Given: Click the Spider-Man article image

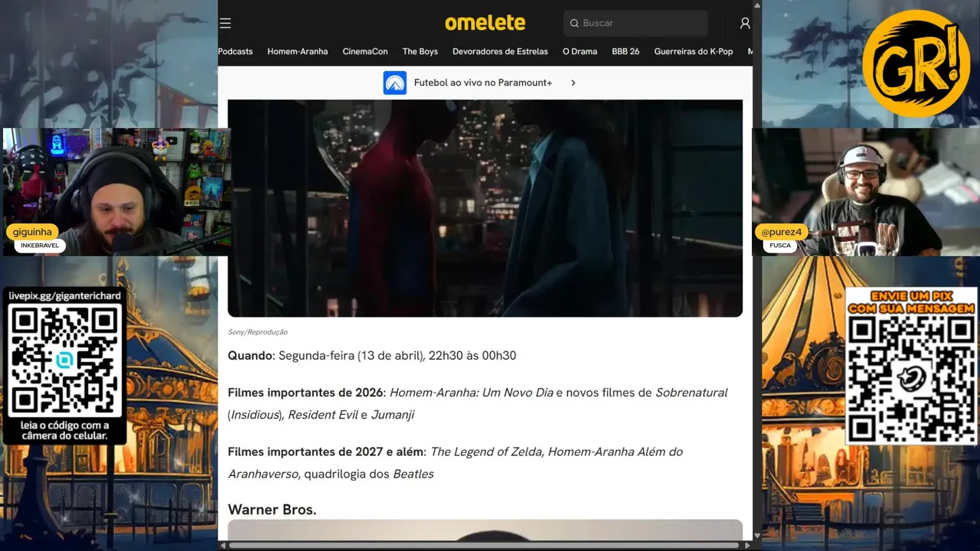Looking at the screenshot, I should [485, 208].
